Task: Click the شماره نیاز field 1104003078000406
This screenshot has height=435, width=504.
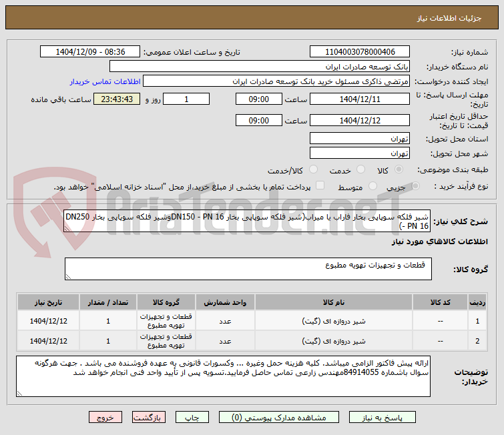Action: tap(360, 52)
